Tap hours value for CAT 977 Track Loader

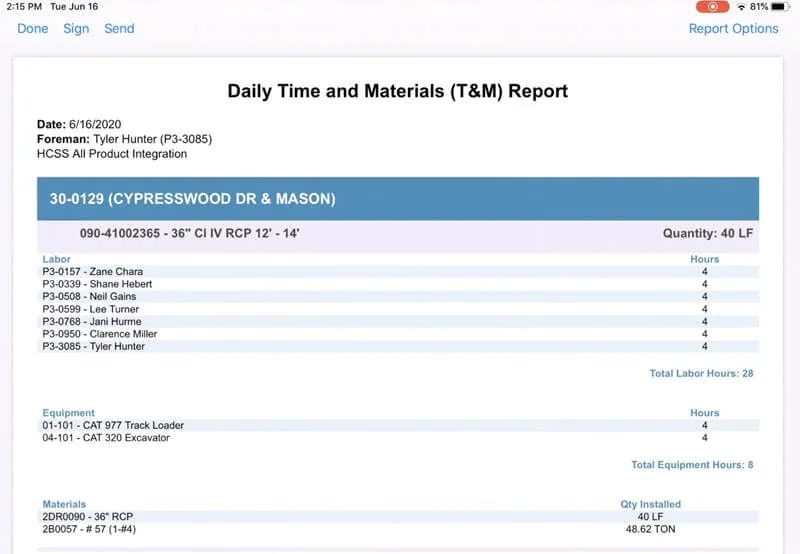point(705,425)
